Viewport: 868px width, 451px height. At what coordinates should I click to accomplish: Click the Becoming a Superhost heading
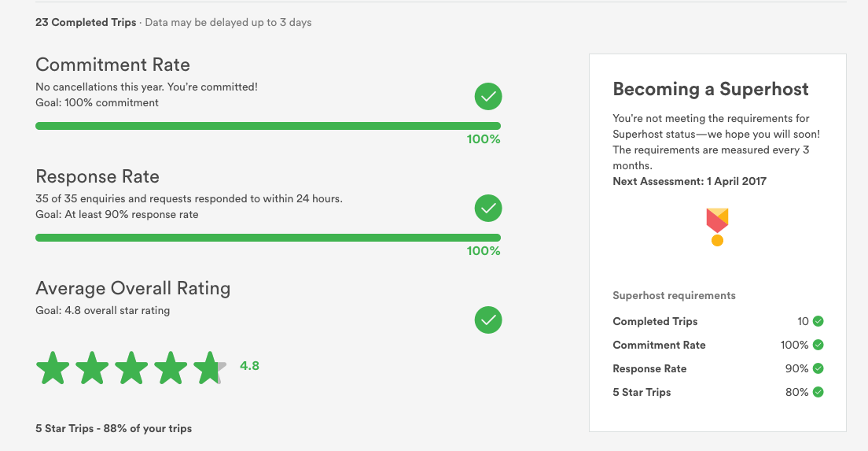pos(711,89)
